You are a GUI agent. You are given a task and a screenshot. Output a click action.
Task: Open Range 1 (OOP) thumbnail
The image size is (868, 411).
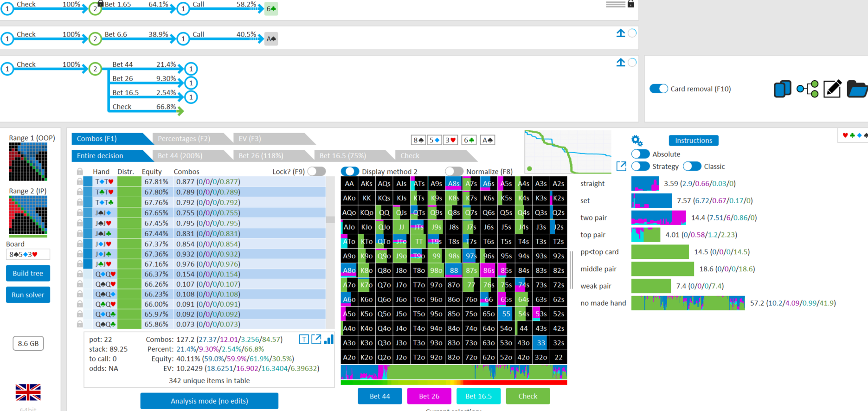tap(28, 161)
